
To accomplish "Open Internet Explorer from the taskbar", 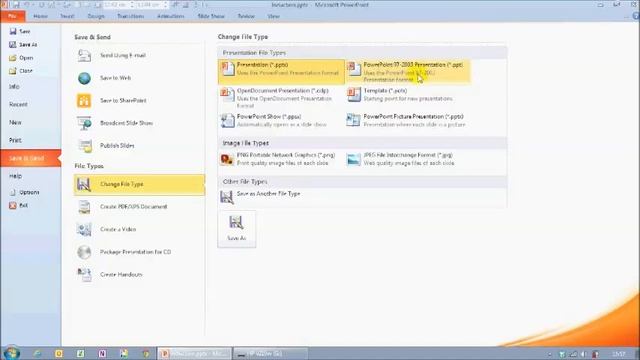I will point(37,353).
